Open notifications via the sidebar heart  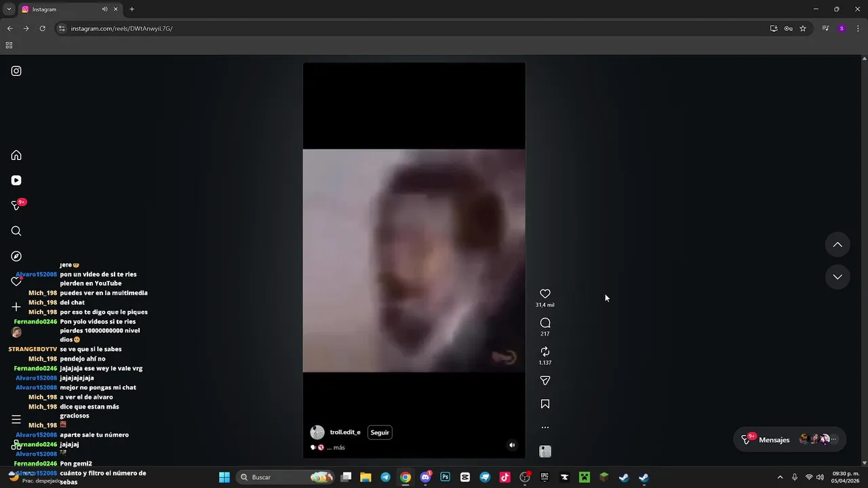(16, 281)
